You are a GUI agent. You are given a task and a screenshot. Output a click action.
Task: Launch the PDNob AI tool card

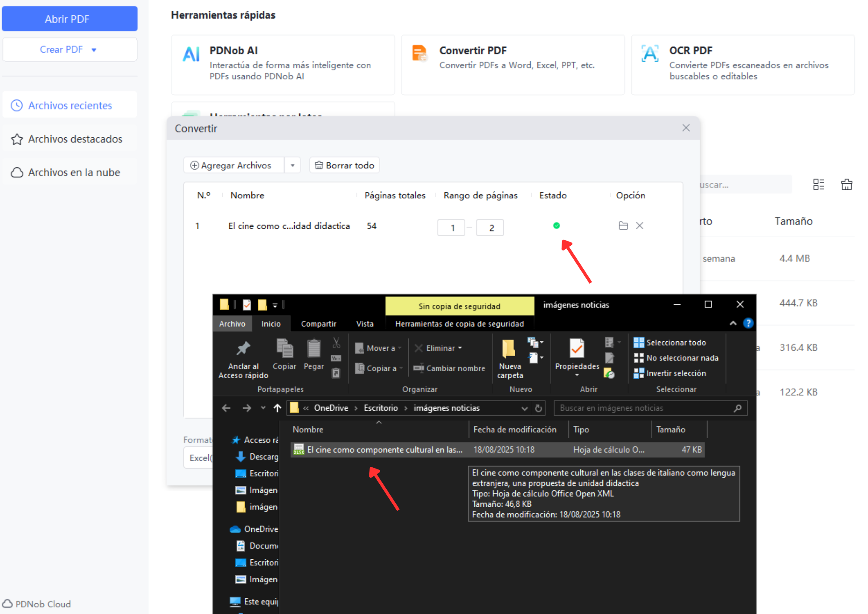(283, 64)
